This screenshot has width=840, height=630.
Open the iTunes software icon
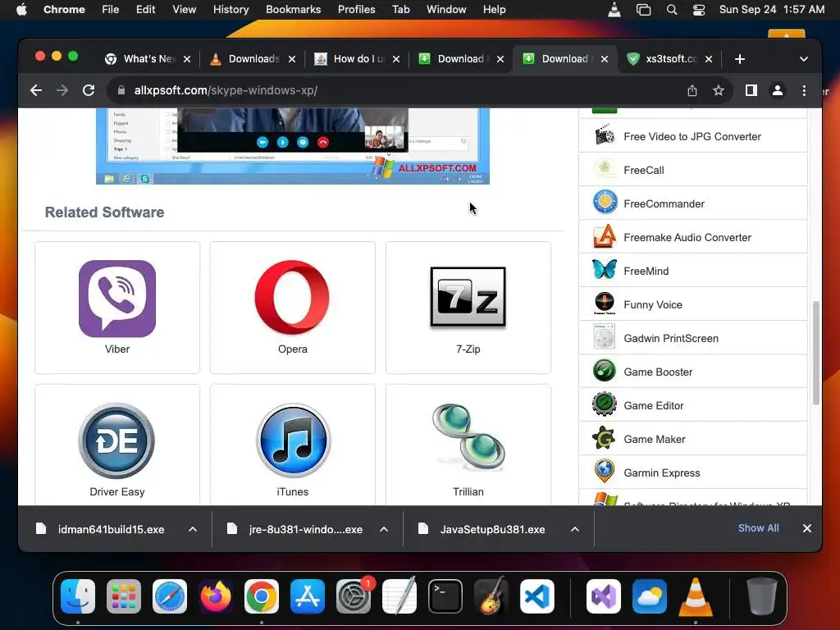pyautogui.click(x=293, y=441)
